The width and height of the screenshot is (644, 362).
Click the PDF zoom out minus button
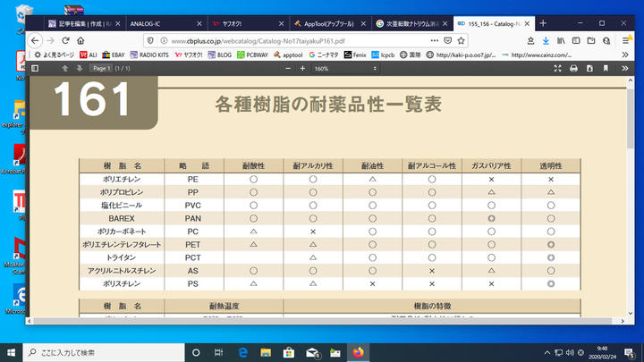tap(289, 69)
